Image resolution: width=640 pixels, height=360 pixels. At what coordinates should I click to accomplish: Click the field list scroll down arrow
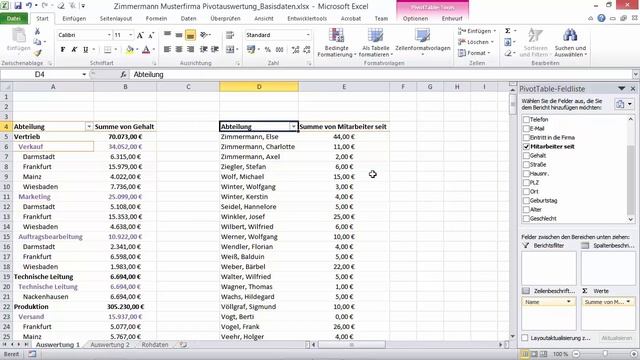(631, 219)
